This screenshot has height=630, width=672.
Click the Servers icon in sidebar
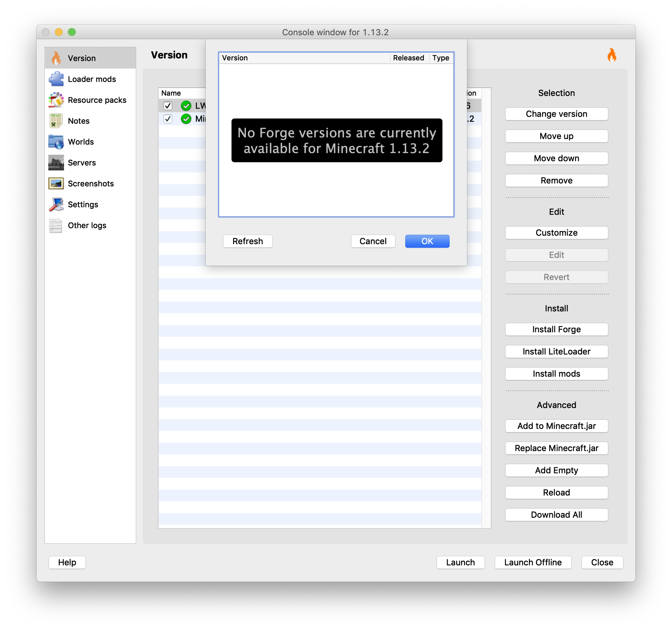(x=56, y=163)
